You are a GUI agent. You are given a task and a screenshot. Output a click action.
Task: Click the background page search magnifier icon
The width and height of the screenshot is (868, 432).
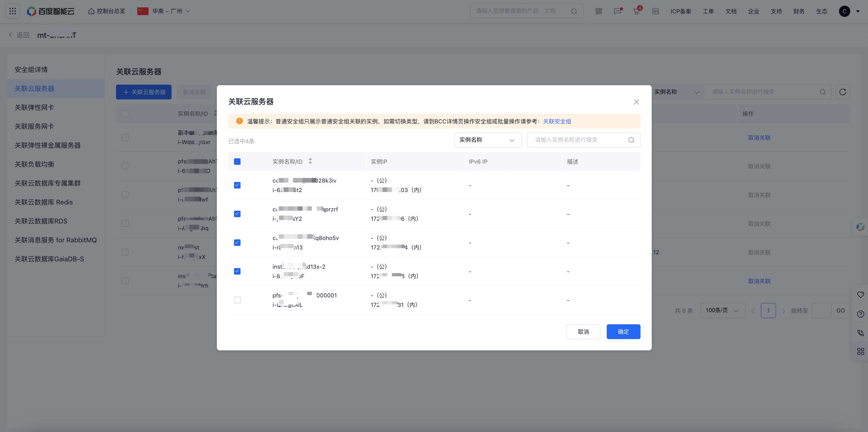(x=822, y=92)
